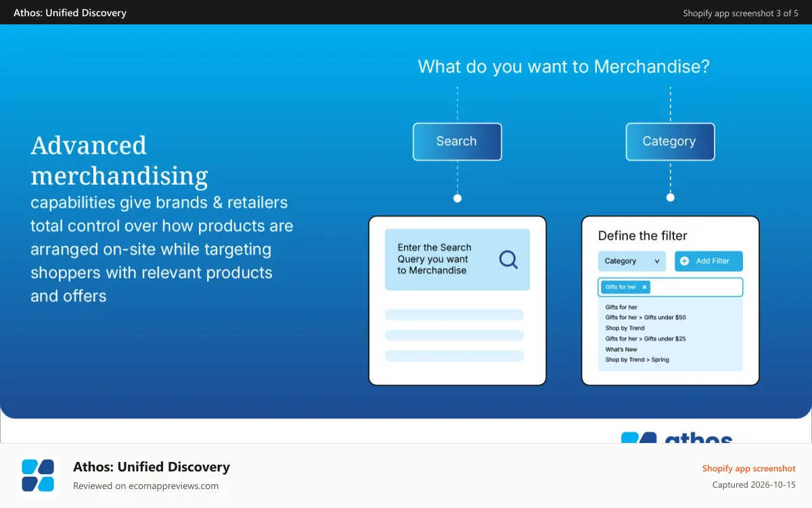Choose 'Gifts for her > Gifts under $25'
Screen dimensions: 812x508
(x=646, y=339)
